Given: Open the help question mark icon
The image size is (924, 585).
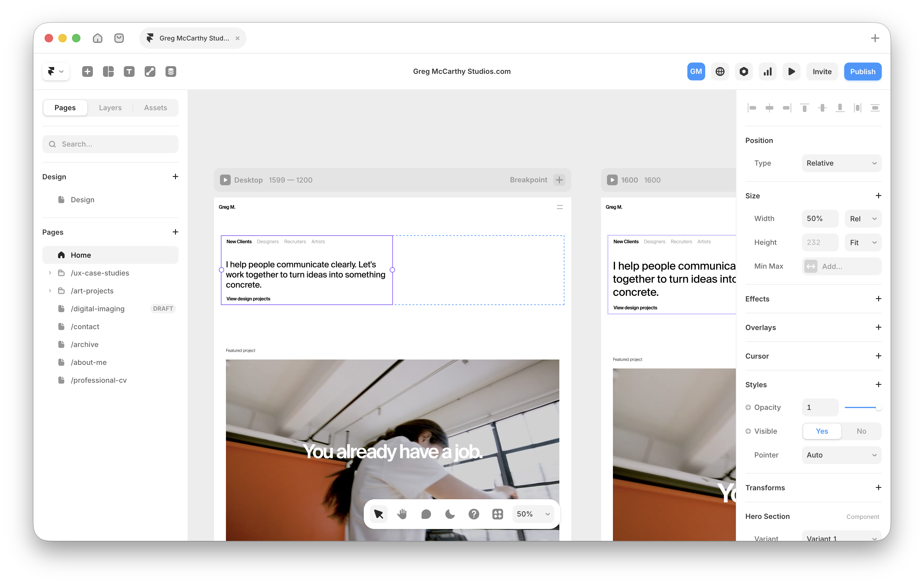Looking at the screenshot, I should (474, 514).
